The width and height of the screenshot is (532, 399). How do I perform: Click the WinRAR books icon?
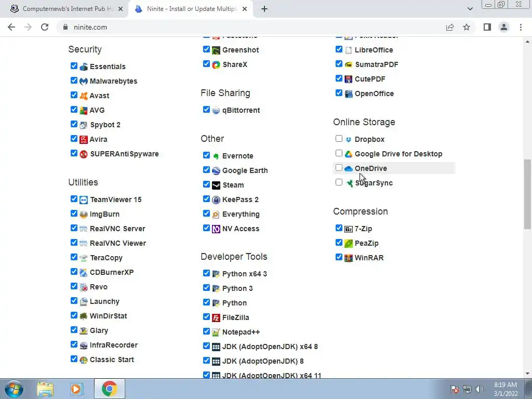(349, 258)
